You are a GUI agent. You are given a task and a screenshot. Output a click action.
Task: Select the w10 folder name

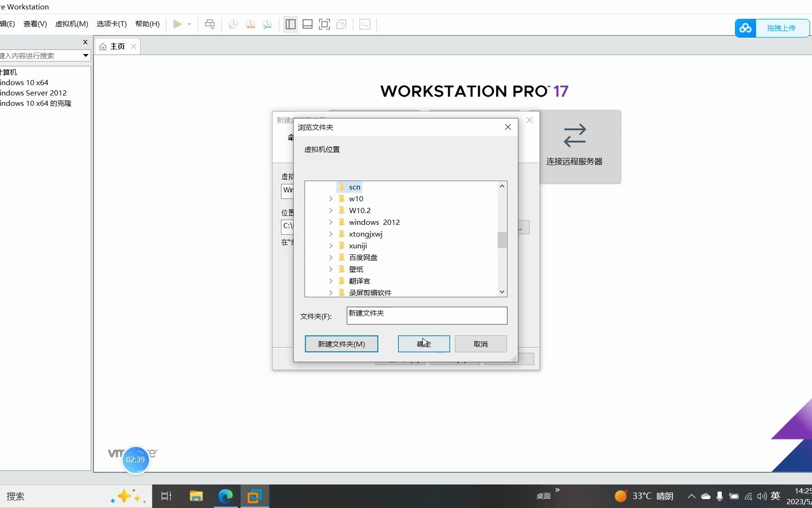(x=356, y=199)
